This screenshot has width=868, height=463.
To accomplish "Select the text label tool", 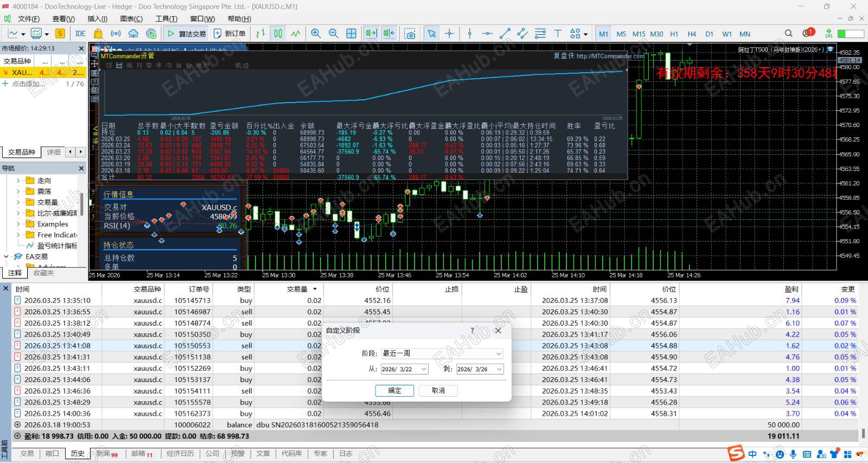I will 557,34.
